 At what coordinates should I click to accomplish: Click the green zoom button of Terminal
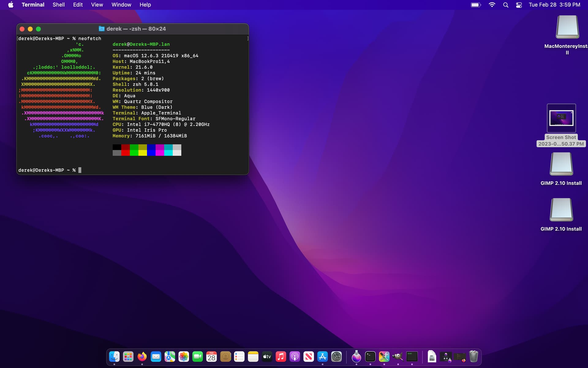pyautogui.click(x=38, y=29)
